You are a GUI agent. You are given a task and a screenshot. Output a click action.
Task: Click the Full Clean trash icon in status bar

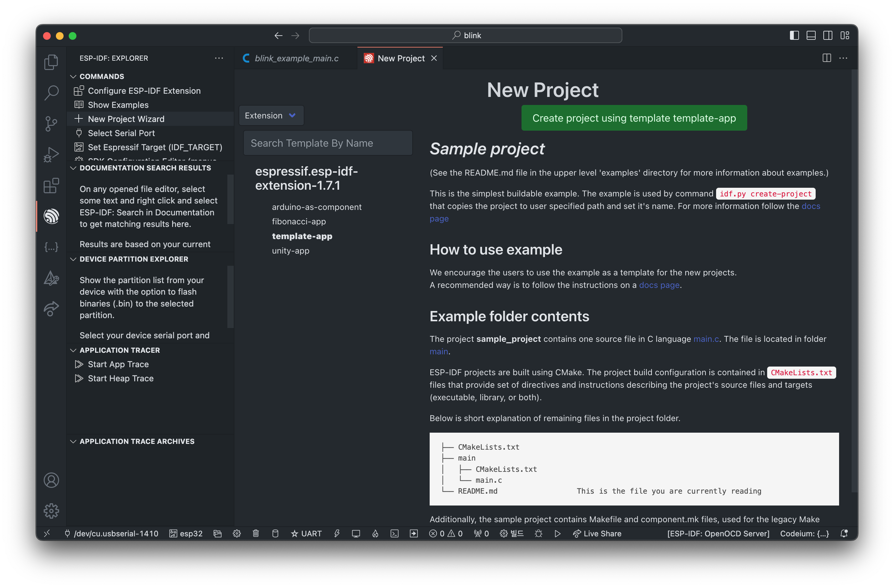pos(256,533)
